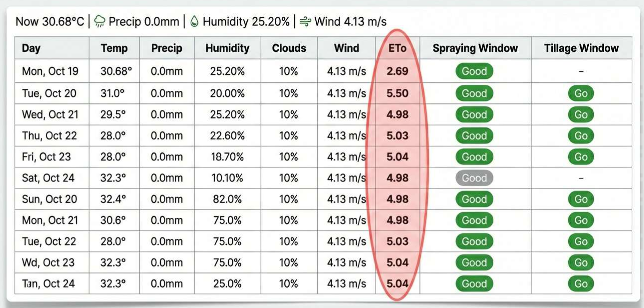Click the precipitation cloud icon in header
The height and width of the screenshot is (308, 644).
pyautogui.click(x=99, y=21)
